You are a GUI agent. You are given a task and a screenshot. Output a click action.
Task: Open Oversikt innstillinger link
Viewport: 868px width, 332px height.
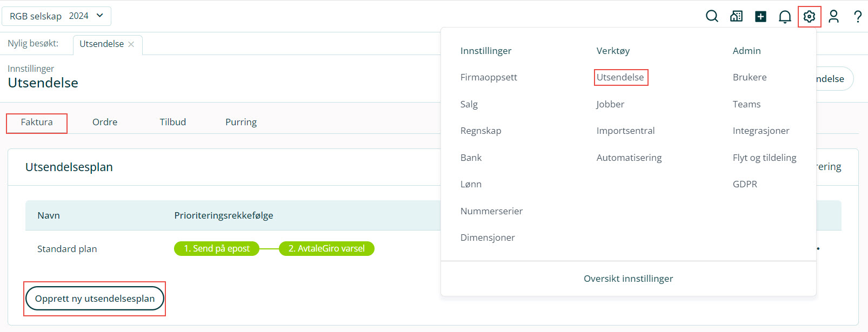tap(628, 279)
